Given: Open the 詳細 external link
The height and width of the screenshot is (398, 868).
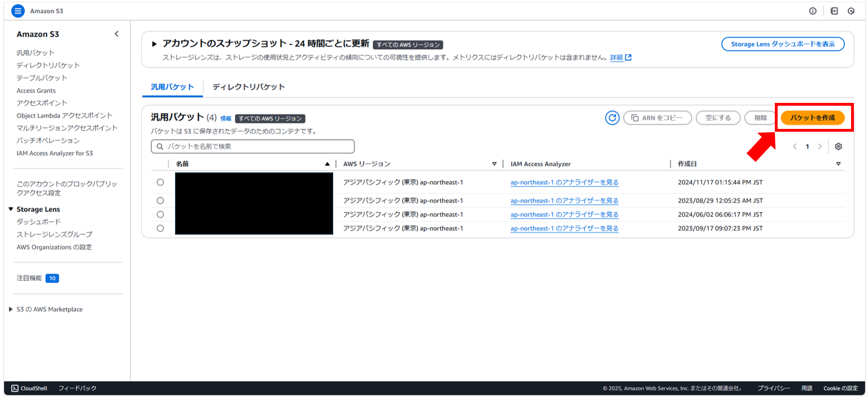Looking at the screenshot, I should click(621, 58).
